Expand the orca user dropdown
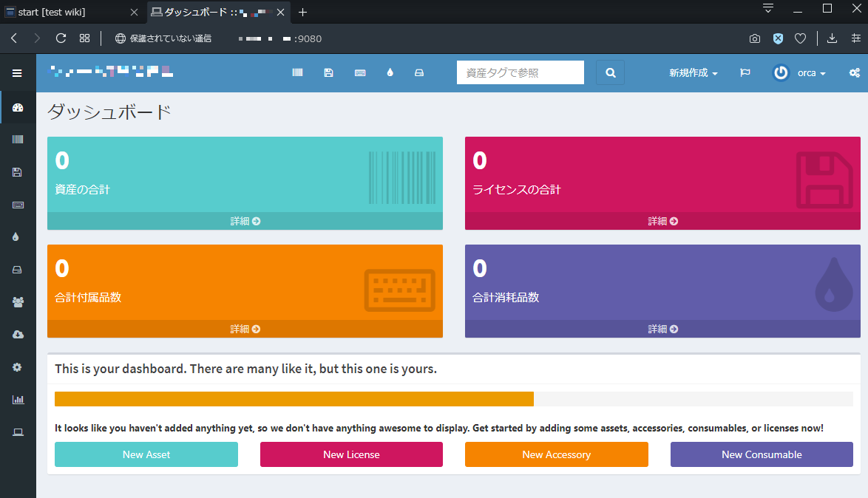This screenshot has width=868, height=498. pyautogui.click(x=811, y=72)
